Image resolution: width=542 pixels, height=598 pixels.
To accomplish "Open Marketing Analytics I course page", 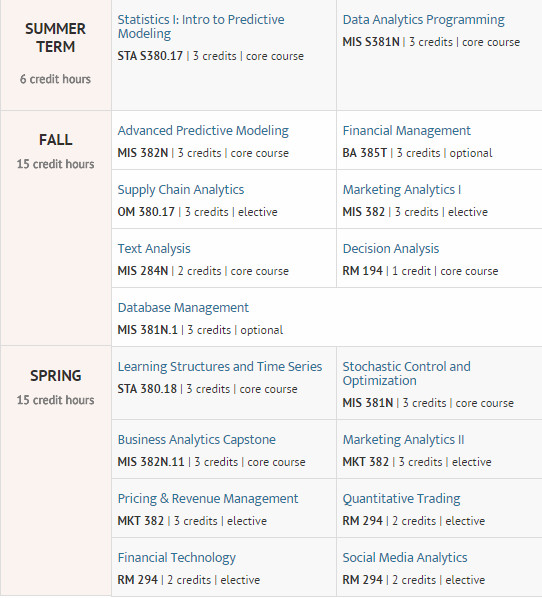I will 402,190.
